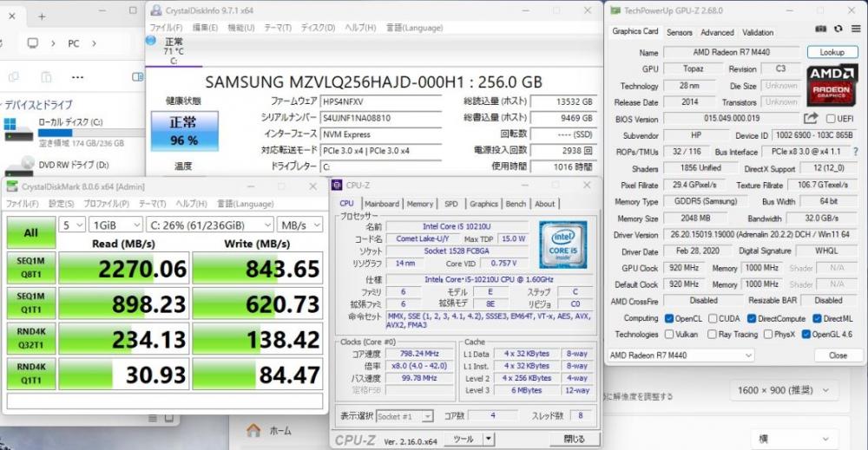Open the AMD Radeon R7 M440 GPU selector
The width and height of the screenshot is (868, 450).
click(x=681, y=355)
